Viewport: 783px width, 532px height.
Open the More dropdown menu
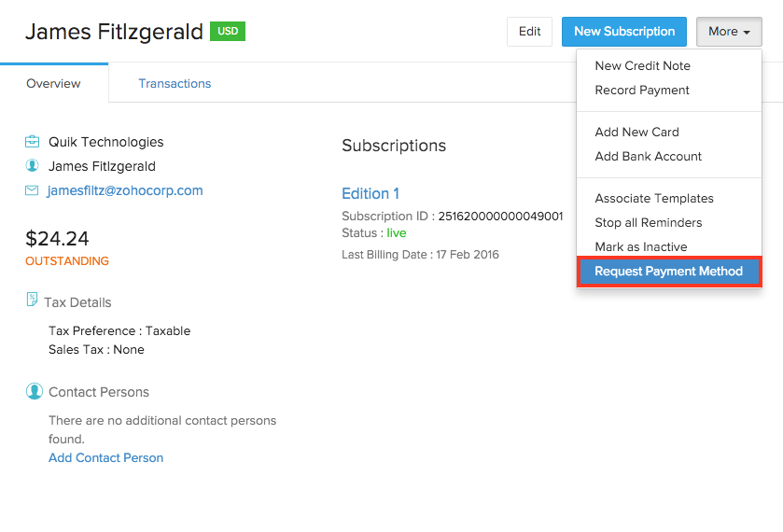tap(729, 32)
